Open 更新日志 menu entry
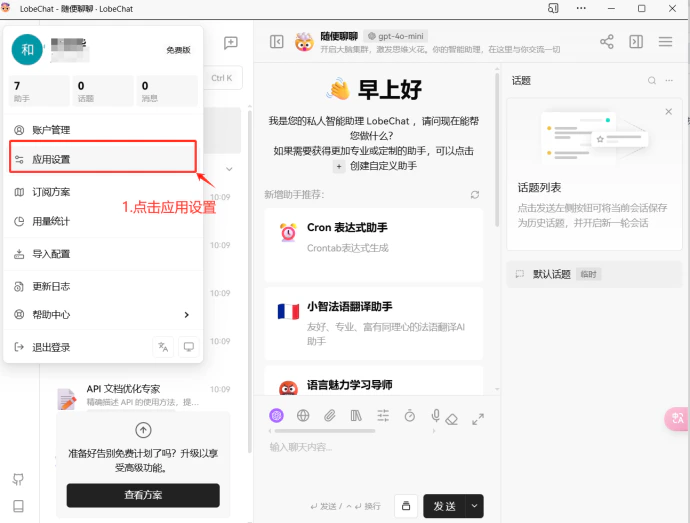 point(103,287)
